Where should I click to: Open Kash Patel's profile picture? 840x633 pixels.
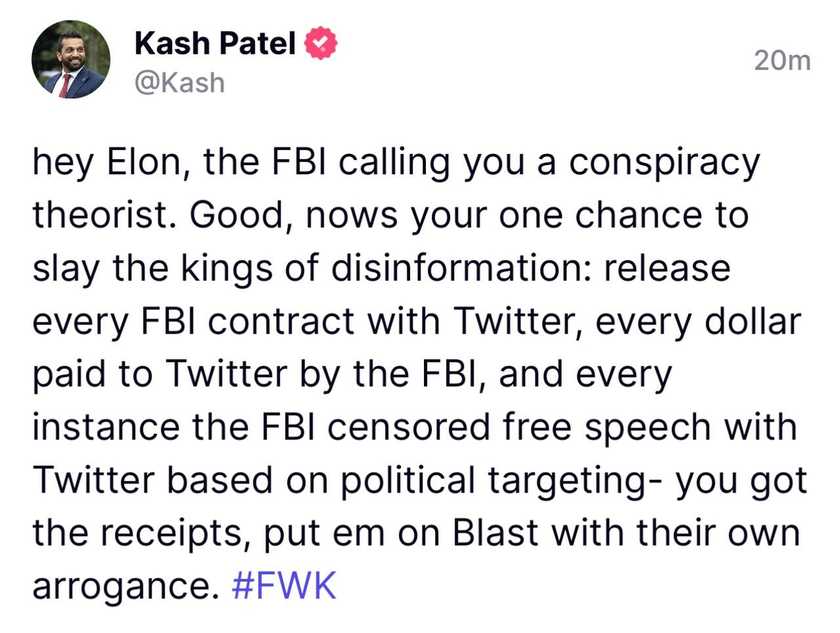71,59
